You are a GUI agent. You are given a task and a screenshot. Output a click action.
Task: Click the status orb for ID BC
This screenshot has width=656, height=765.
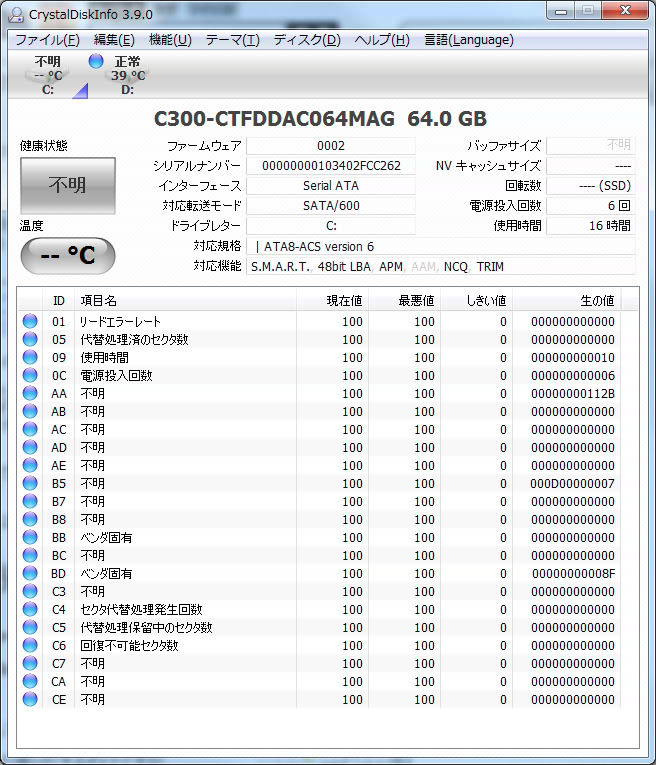pyautogui.click(x=30, y=555)
